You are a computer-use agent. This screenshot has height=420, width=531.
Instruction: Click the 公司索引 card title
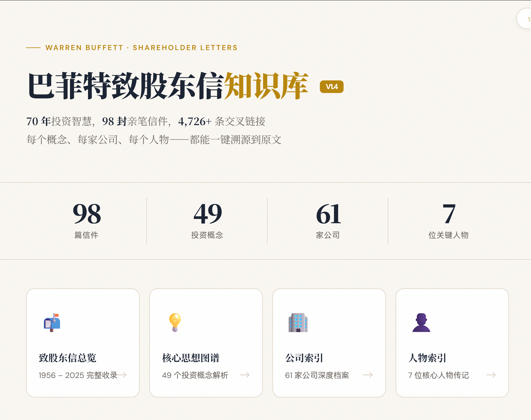tap(304, 358)
